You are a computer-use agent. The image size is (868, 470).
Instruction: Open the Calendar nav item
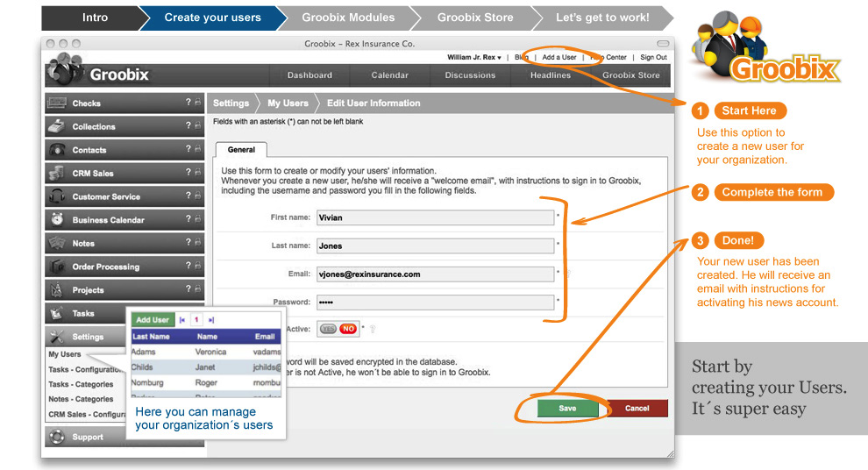(x=389, y=75)
